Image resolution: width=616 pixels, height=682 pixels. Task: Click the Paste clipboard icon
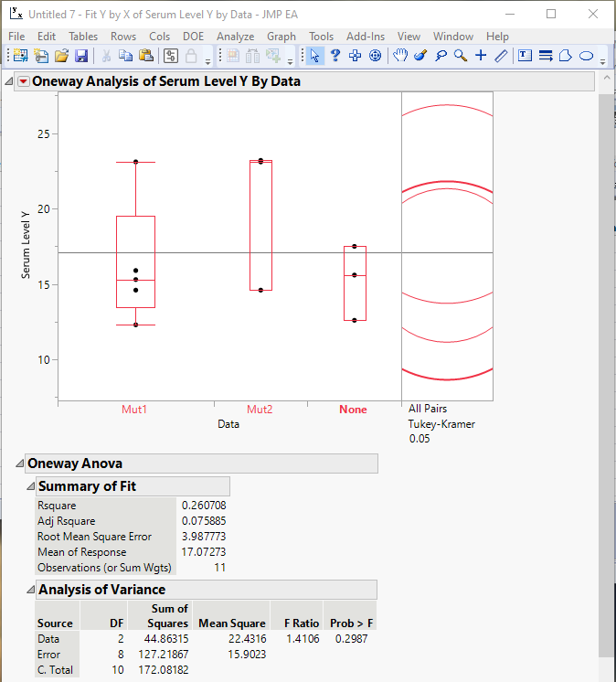(x=146, y=56)
